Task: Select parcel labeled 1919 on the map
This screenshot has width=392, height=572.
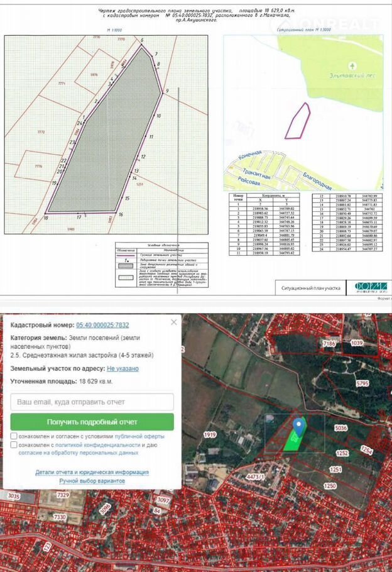Action: [x=210, y=434]
